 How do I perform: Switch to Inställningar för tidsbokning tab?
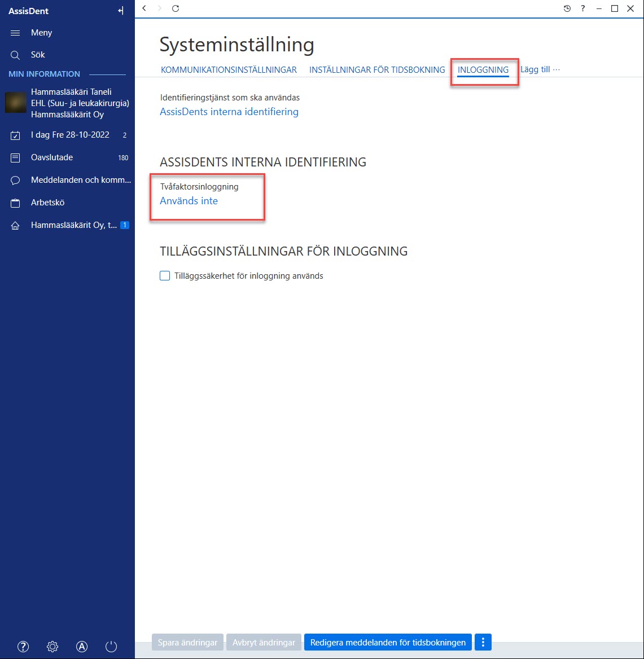pos(377,70)
